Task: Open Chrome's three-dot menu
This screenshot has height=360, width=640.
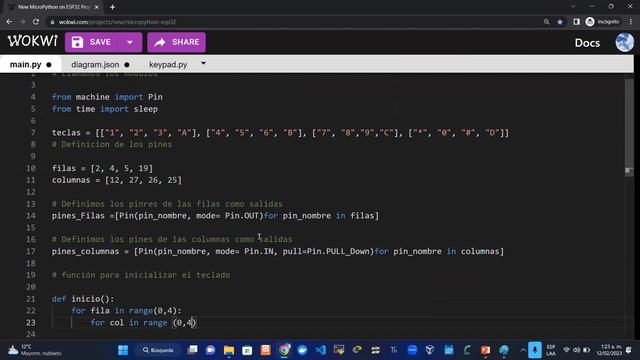Action: [631, 22]
